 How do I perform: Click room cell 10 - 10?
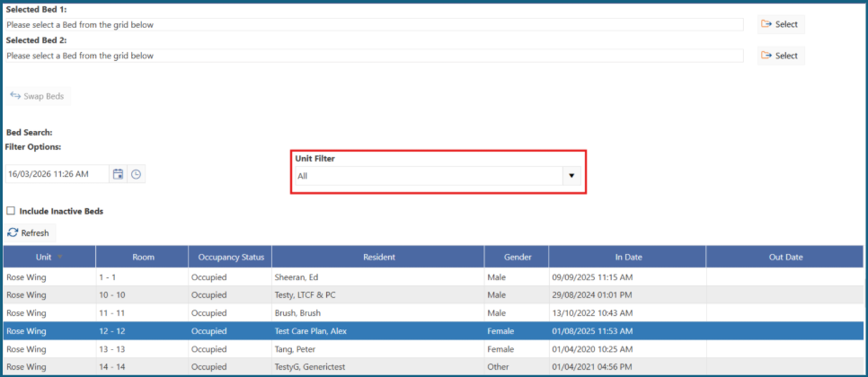point(142,295)
